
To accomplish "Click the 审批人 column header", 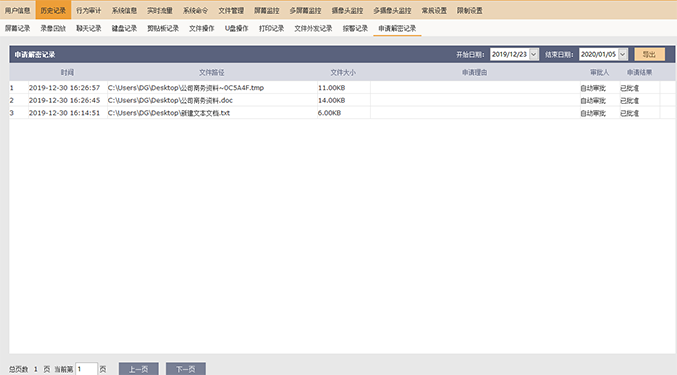I will click(x=600, y=72).
